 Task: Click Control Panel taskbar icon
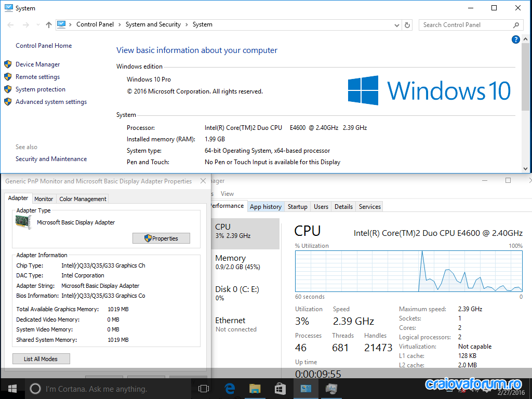coord(305,389)
